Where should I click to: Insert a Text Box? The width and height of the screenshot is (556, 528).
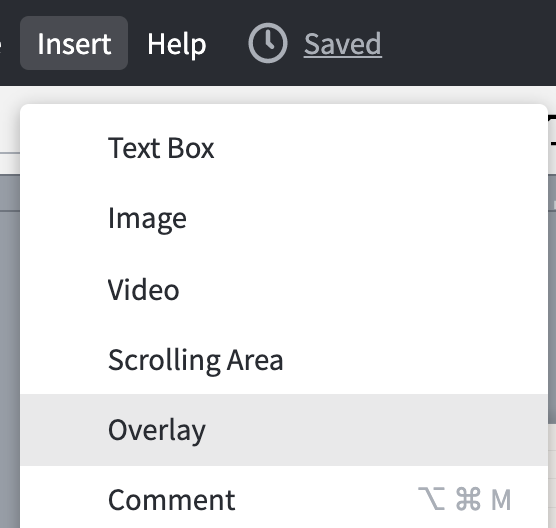coord(284,148)
